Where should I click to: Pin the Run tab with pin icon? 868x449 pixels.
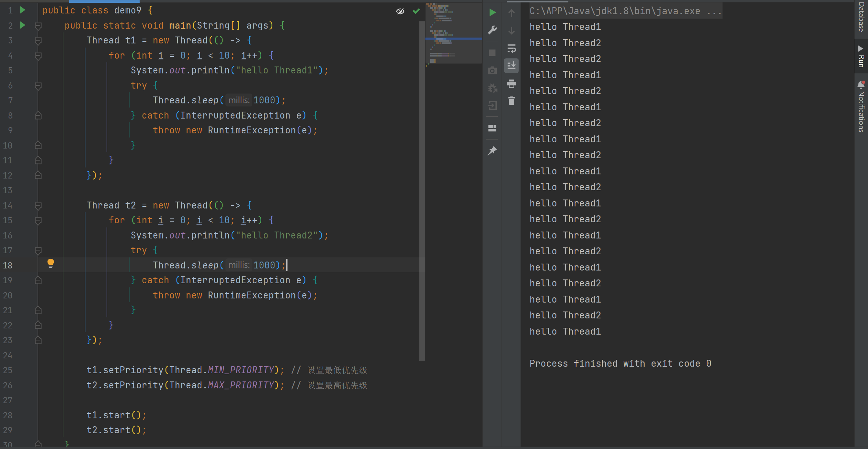(492, 151)
